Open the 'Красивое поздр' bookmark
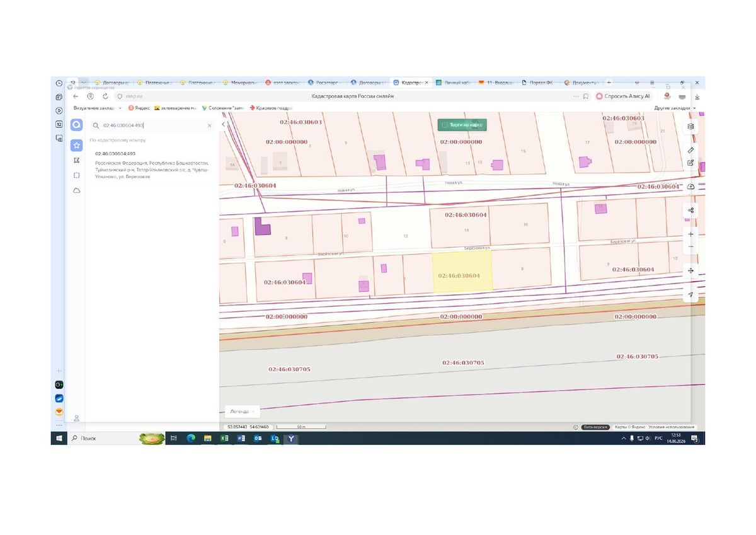Image resolution: width=756 pixels, height=535 pixels. (x=272, y=108)
